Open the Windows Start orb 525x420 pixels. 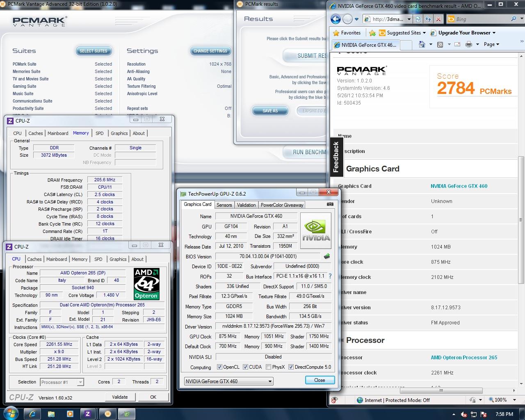click(x=11, y=413)
